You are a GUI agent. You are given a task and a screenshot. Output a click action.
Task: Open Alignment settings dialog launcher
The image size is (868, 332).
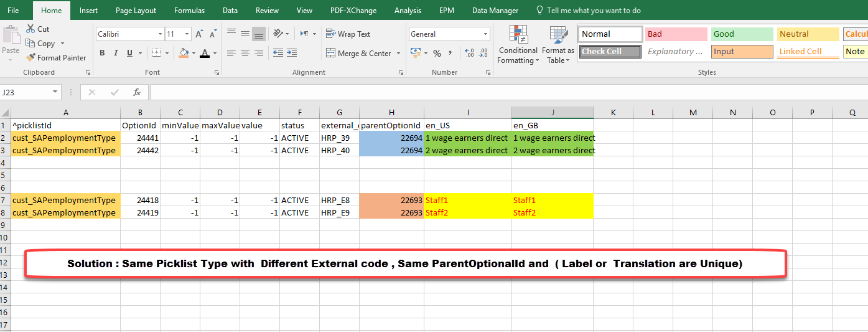pyautogui.click(x=399, y=73)
